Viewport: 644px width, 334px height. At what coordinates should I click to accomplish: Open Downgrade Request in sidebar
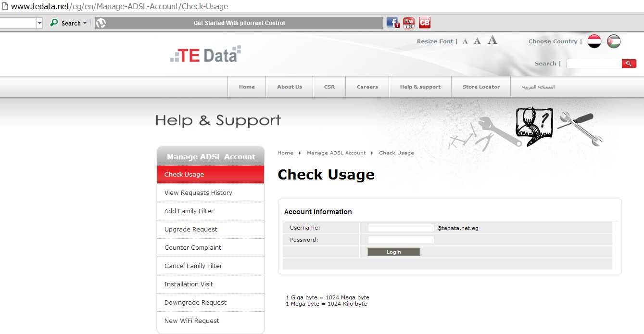pyautogui.click(x=211, y=302)
